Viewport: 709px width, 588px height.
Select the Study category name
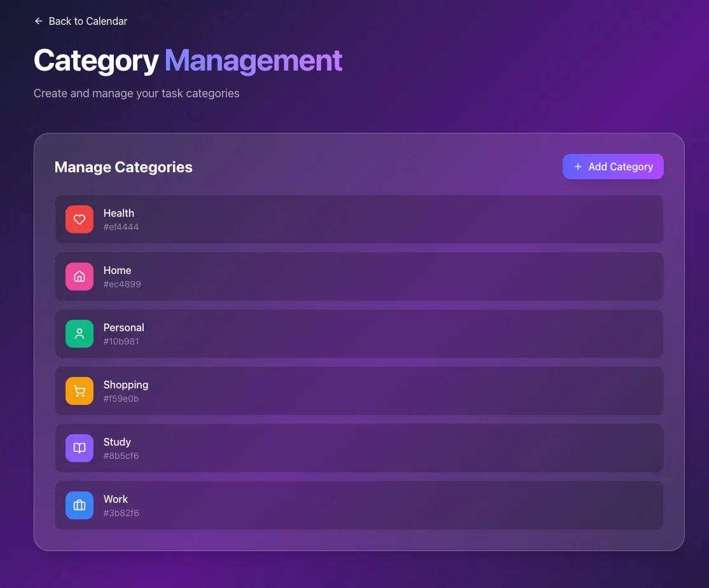(117, 442)
